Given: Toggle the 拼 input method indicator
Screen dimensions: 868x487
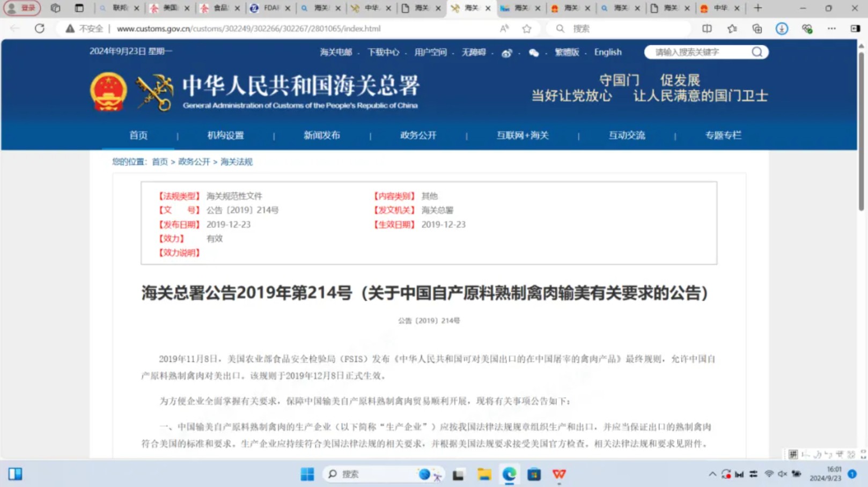Looking at the screenshot, I should [792, 454].
